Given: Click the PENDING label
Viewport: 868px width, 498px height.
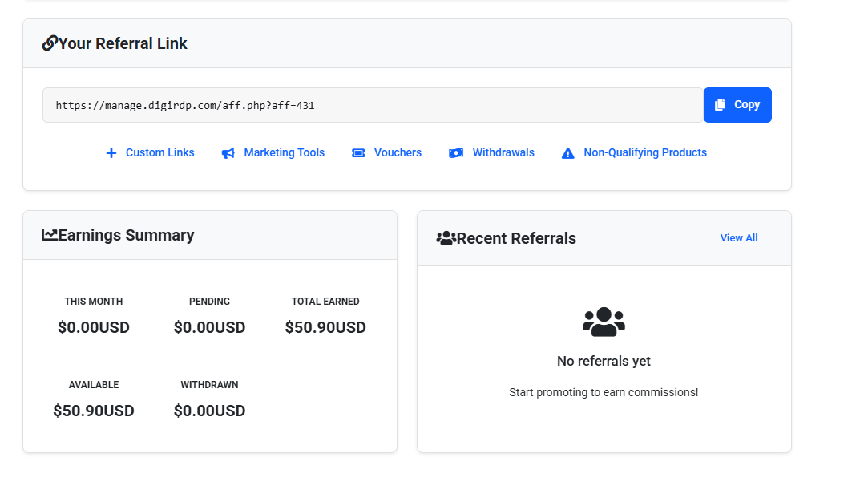Looking at the screenshot, I should [x=209, y=302].
